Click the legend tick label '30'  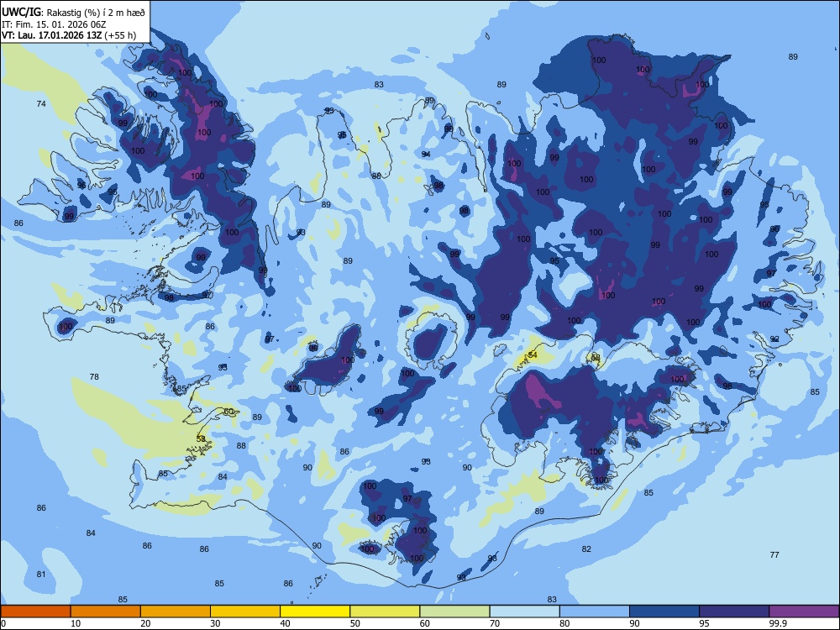point(215,623)
